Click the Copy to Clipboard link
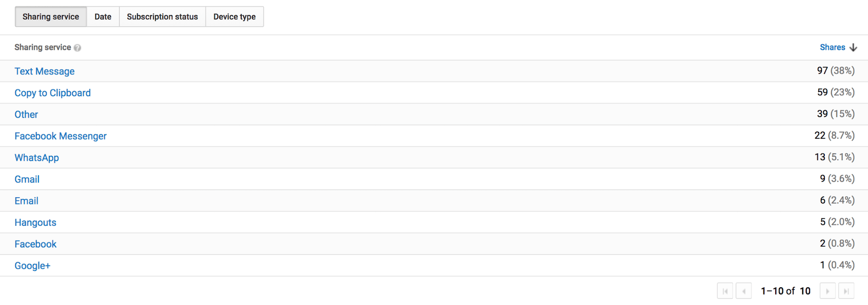Viewport: 868px width, 305px height. 53,93
